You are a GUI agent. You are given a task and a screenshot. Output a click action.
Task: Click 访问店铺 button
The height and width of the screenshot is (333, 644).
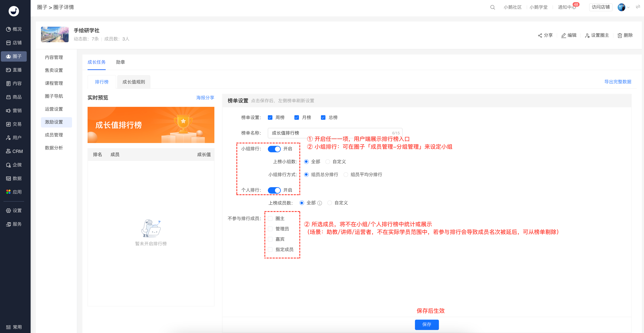601,7
